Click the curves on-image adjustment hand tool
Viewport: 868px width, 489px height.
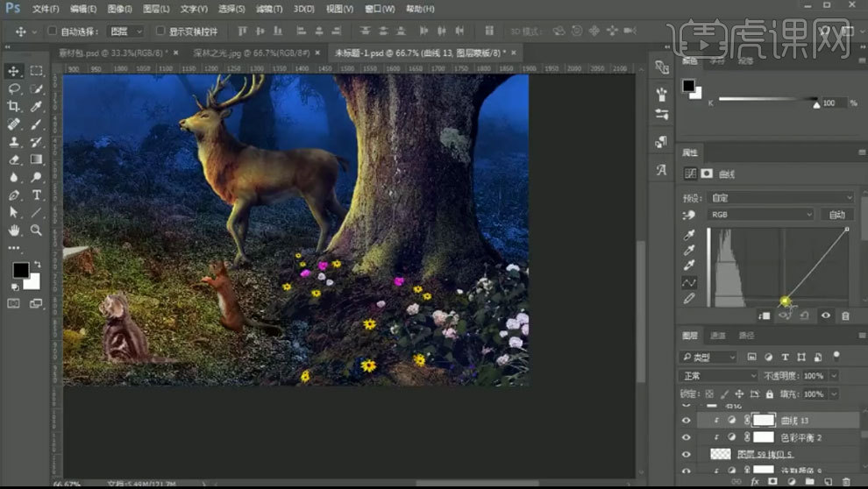pos(689,215)
